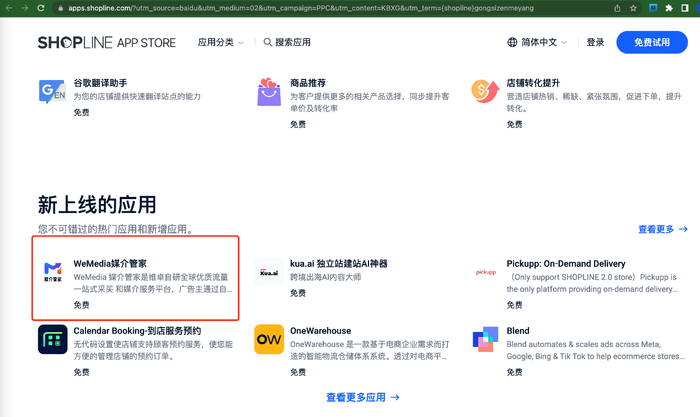Toggle the browser side panel icon
Screen dimensions: 700x417
pyautogui.click(x=685, y=8)
